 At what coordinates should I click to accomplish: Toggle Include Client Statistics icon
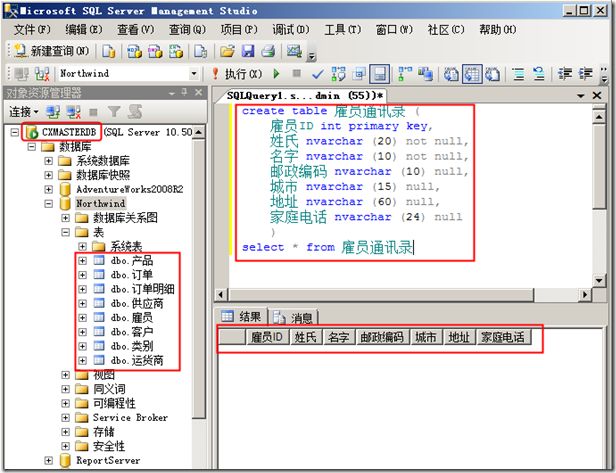point(425,74)
